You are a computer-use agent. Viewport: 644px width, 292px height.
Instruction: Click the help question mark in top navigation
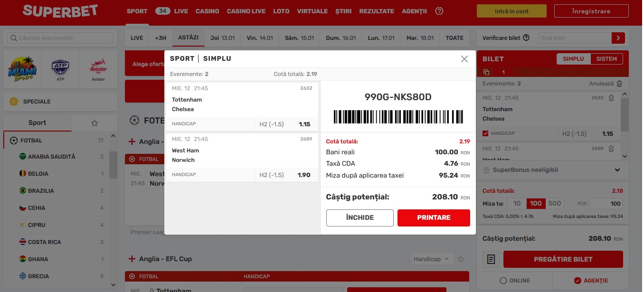[x=439, y=11]
